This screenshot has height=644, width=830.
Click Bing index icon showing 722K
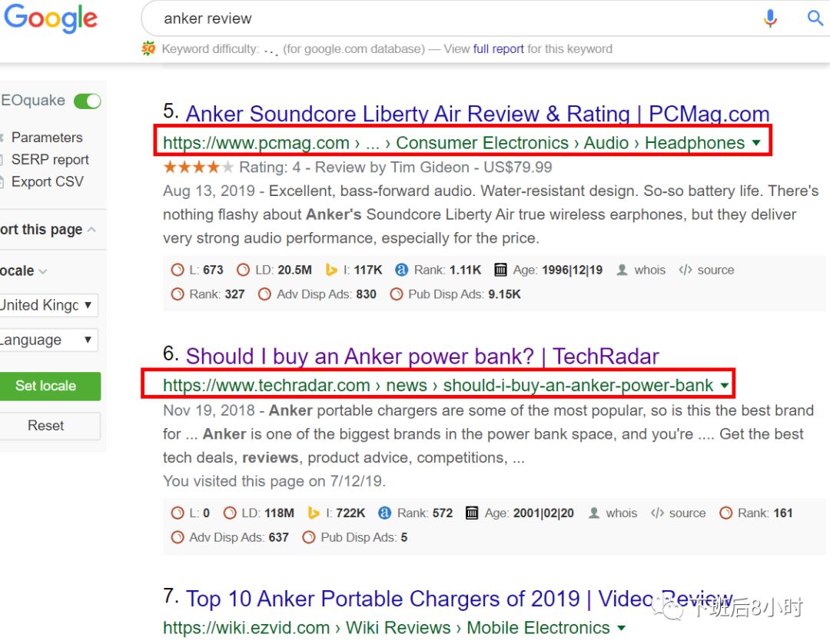(314, 513)
